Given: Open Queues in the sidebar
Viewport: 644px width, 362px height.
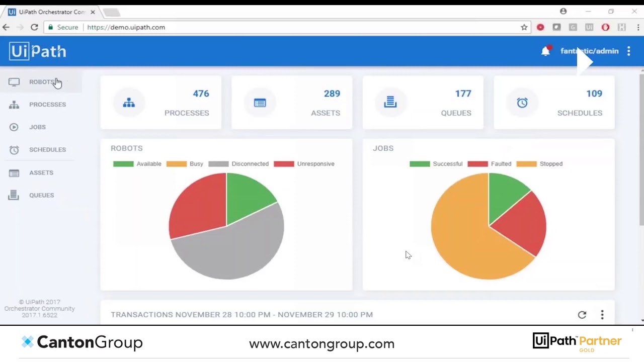Looking at the screenshot, I should [x=41, y=195].
